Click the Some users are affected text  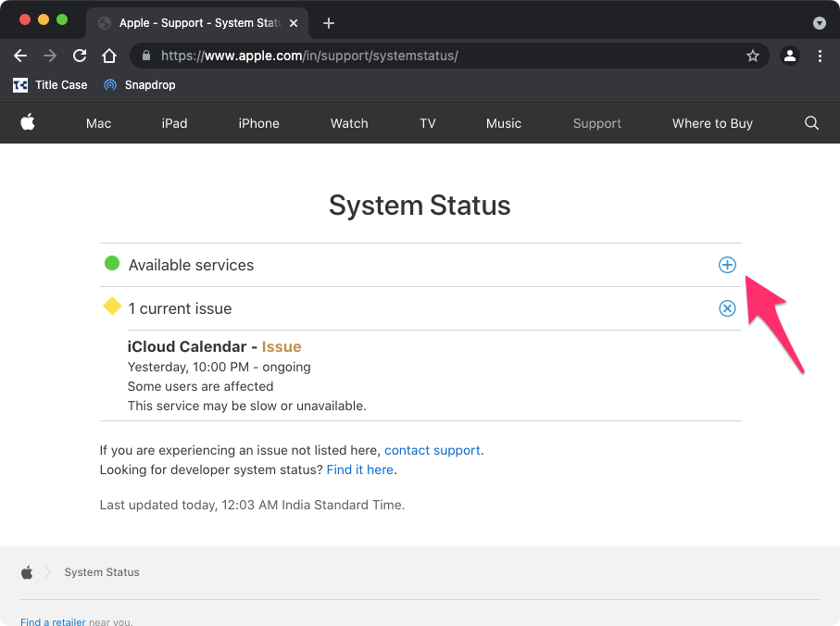pyautogui.click(x=200, y=387)
